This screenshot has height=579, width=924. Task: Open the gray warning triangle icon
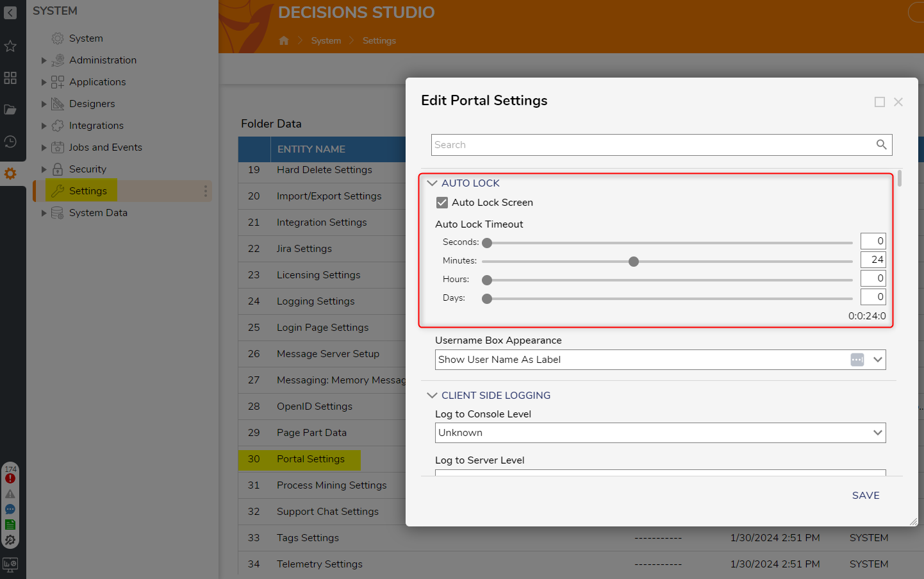(10, 494)
